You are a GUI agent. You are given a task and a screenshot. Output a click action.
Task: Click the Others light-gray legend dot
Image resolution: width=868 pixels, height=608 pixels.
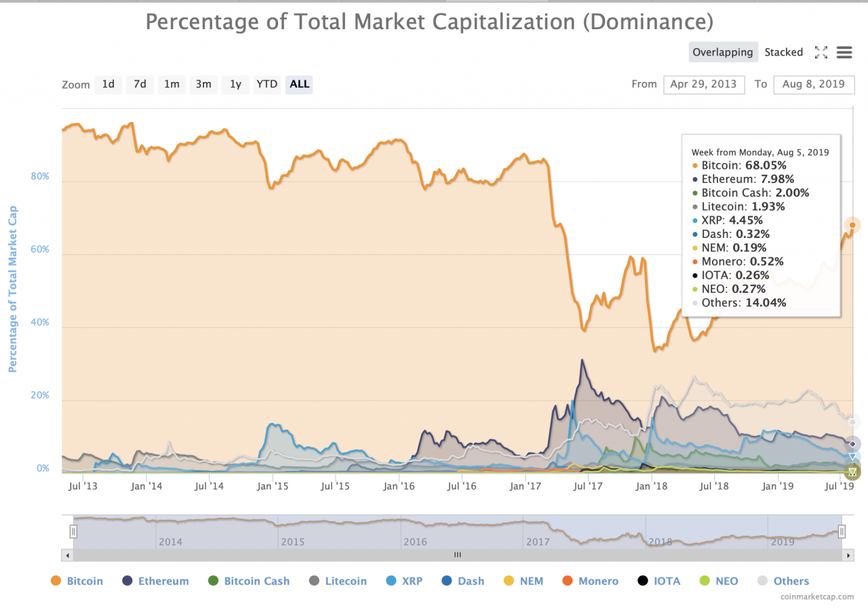coord(763,581)
